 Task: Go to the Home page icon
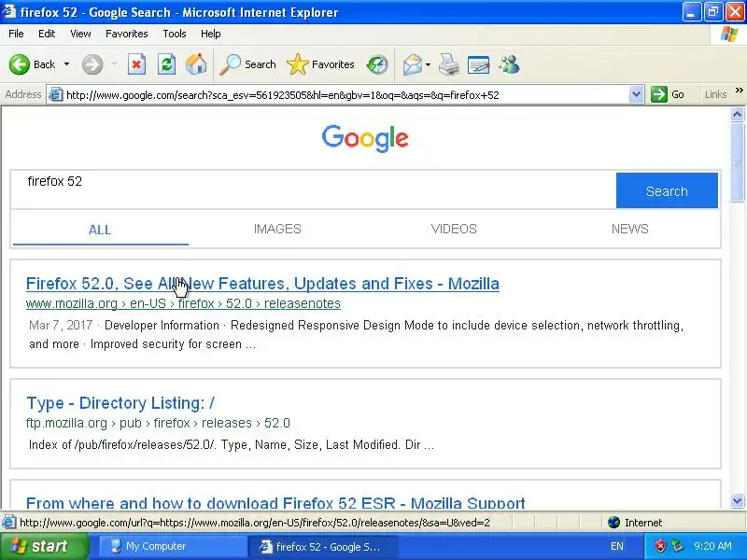click(x=196, y=64)
